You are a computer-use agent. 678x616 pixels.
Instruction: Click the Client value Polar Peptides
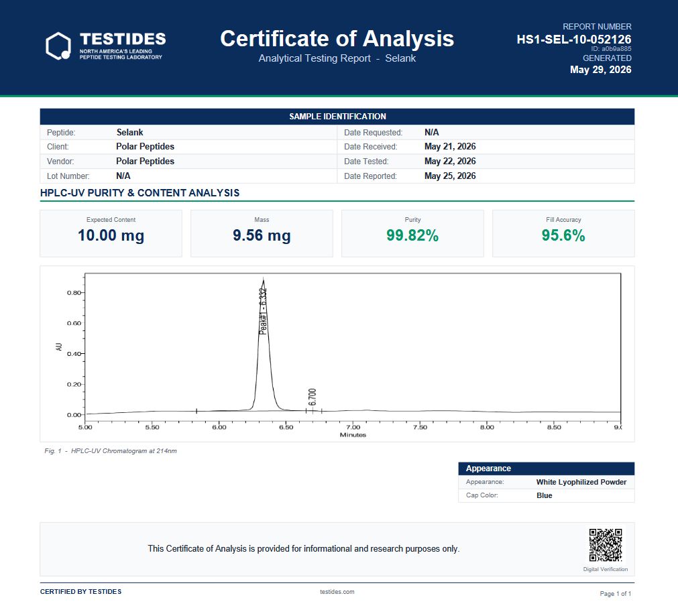[145, 147]
